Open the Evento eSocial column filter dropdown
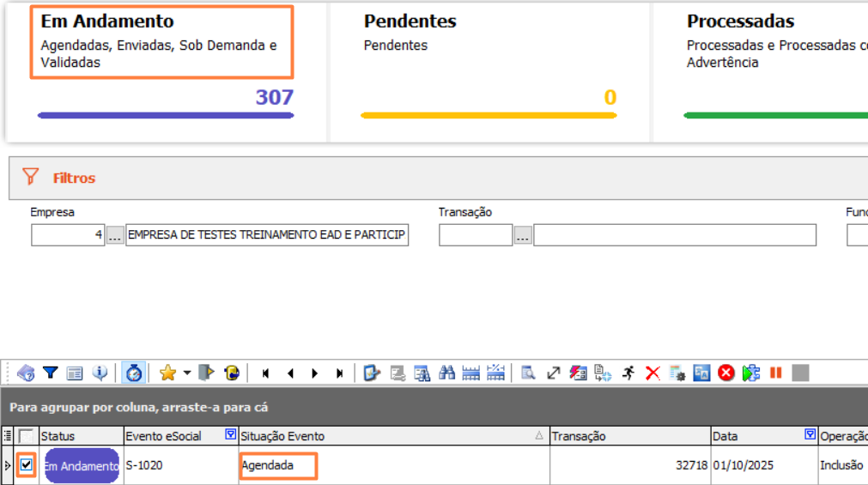The image size is (868, 485). [230, 435]
